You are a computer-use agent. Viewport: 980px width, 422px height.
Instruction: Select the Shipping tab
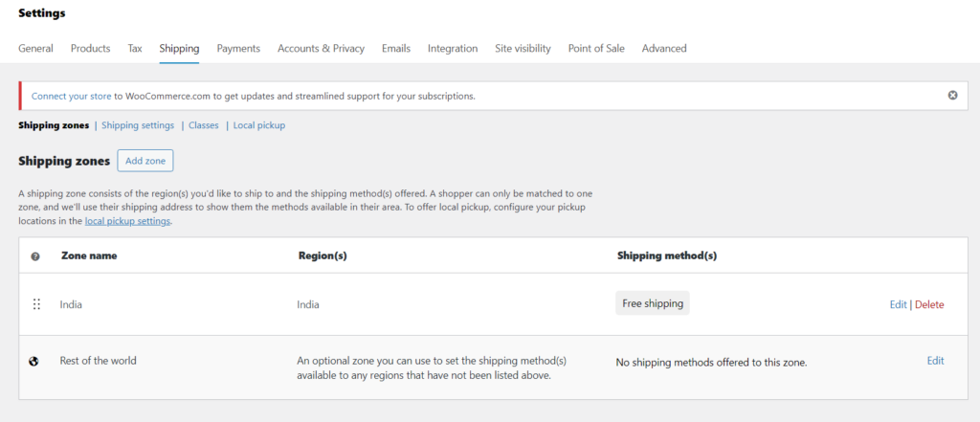coord(179,48)
